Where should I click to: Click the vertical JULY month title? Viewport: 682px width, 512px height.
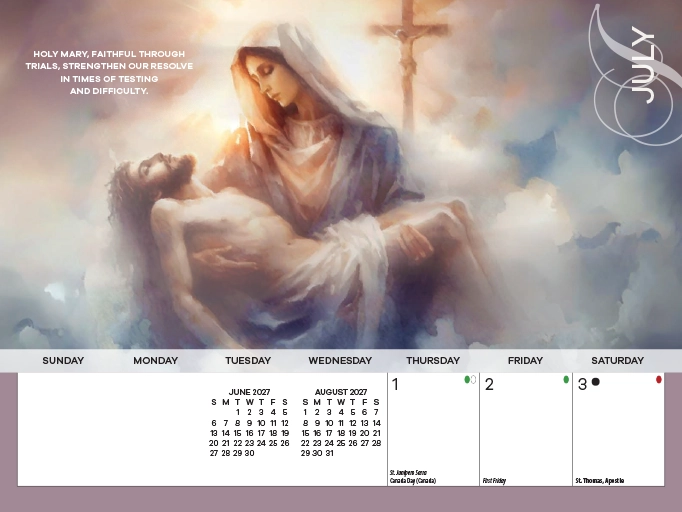point(643,65)
